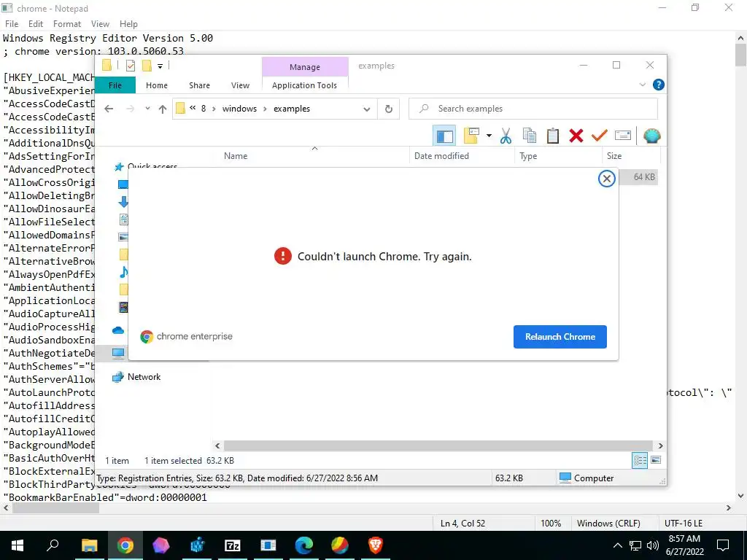Sort by Date modified column header
Screen dimensions: 747x560
pyautogui.click(x=441, y=156)
